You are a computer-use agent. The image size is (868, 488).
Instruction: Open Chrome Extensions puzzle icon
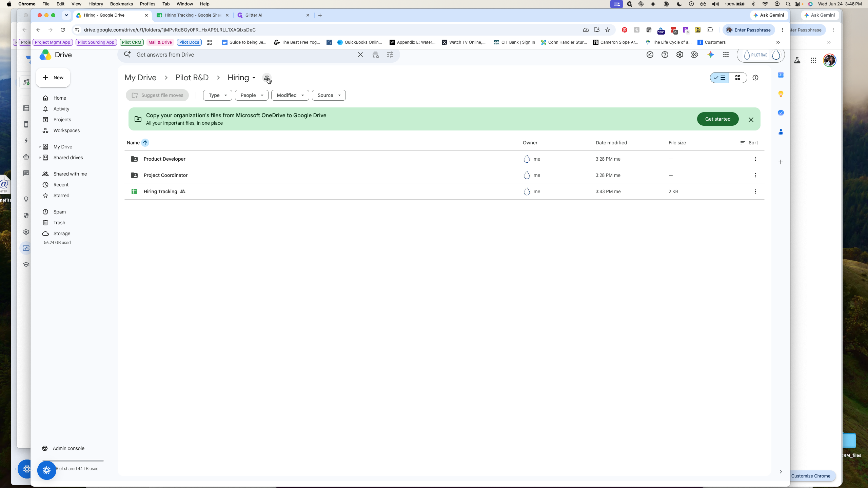710,30
